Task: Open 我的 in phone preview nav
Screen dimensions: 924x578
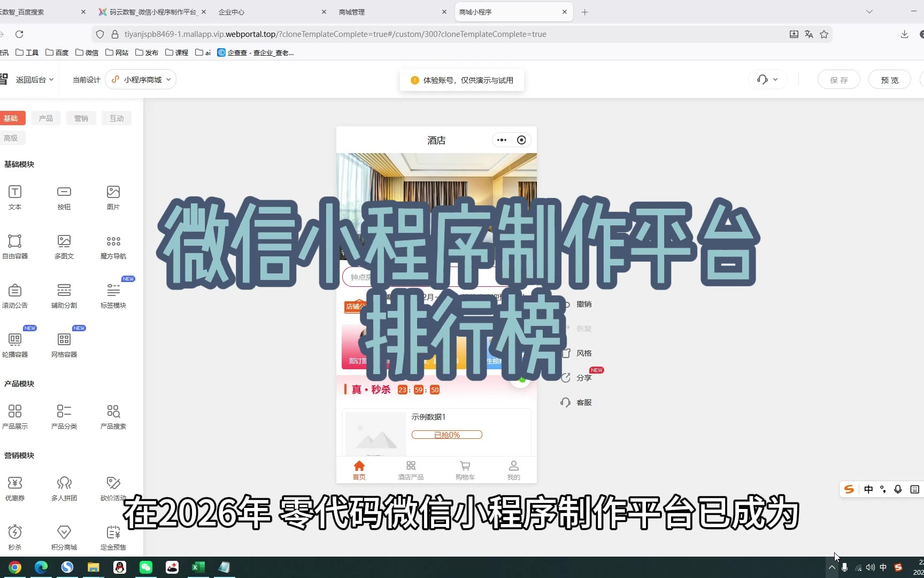Action: (x=514, y=470)
